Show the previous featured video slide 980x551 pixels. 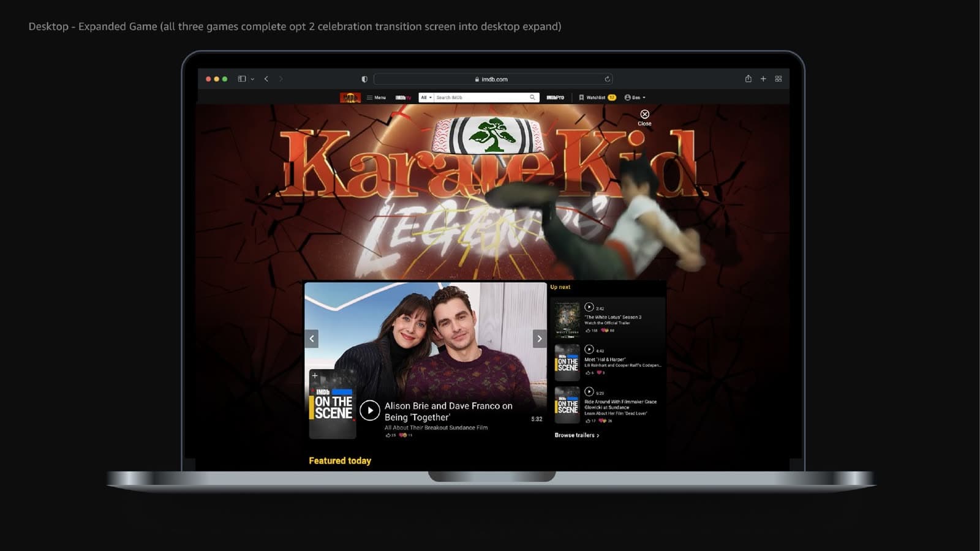312,339
